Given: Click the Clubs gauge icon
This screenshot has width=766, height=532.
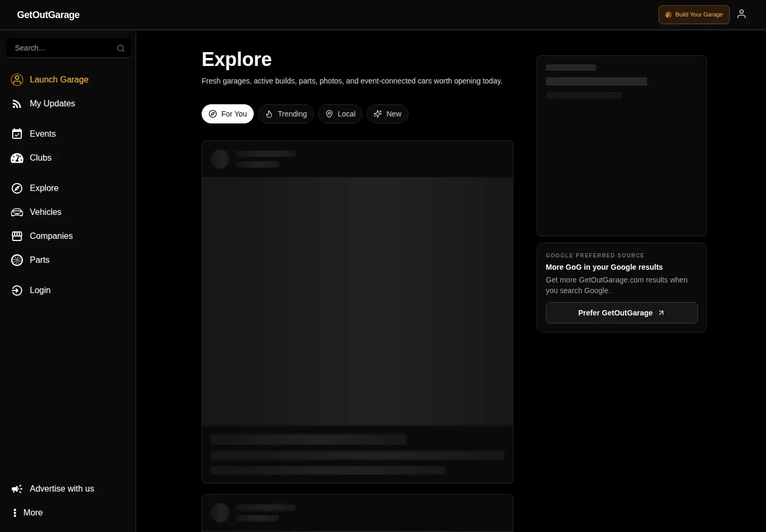Looking at the screenshot, I should [17, 158].
